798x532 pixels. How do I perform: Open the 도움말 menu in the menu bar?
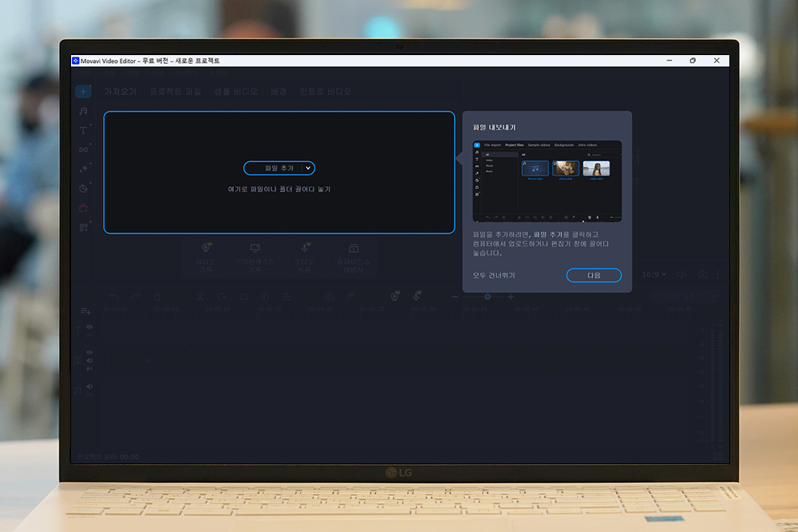pos(219,73)
